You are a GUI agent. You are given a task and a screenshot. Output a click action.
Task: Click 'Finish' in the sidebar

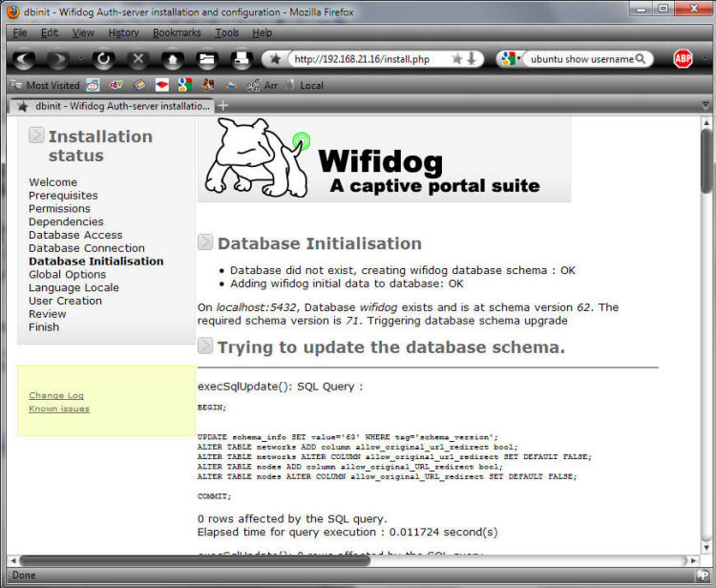[x=44, y=327]
